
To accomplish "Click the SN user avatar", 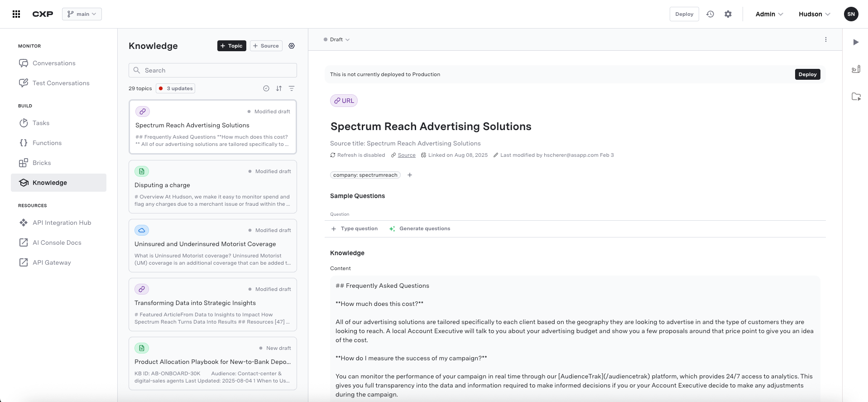I will pyautogui.click(x=851, y=14).
